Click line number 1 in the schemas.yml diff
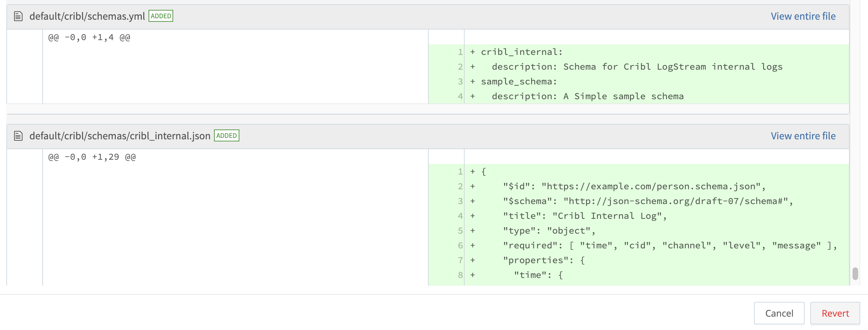The image size is (868, 330). [460, 52]
